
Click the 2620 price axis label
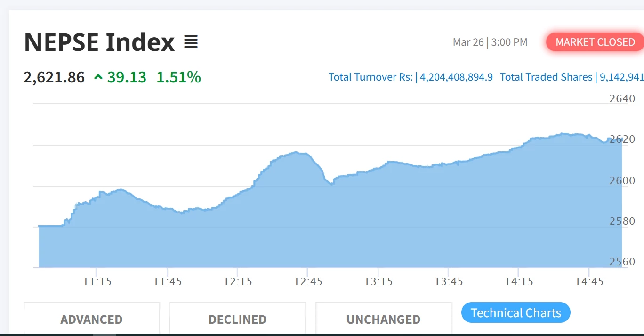click(622, 139)
